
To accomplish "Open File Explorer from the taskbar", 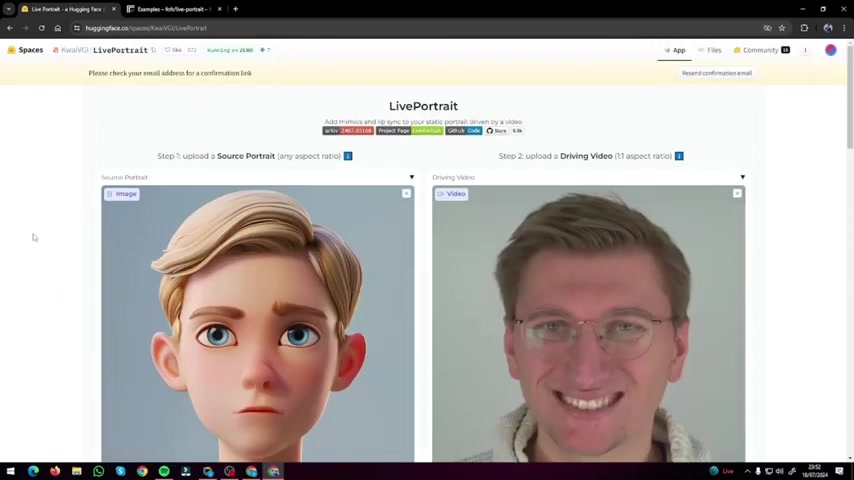I will click(77, 471).
